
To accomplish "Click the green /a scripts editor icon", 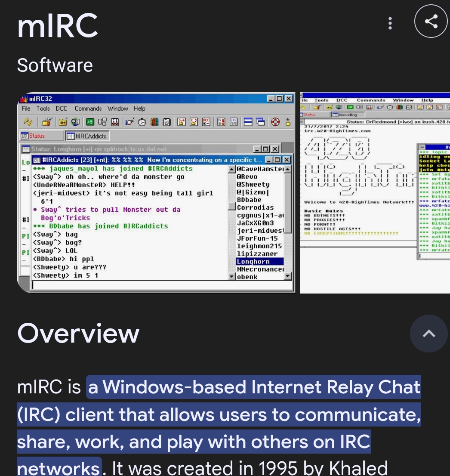I will (90, 122).
